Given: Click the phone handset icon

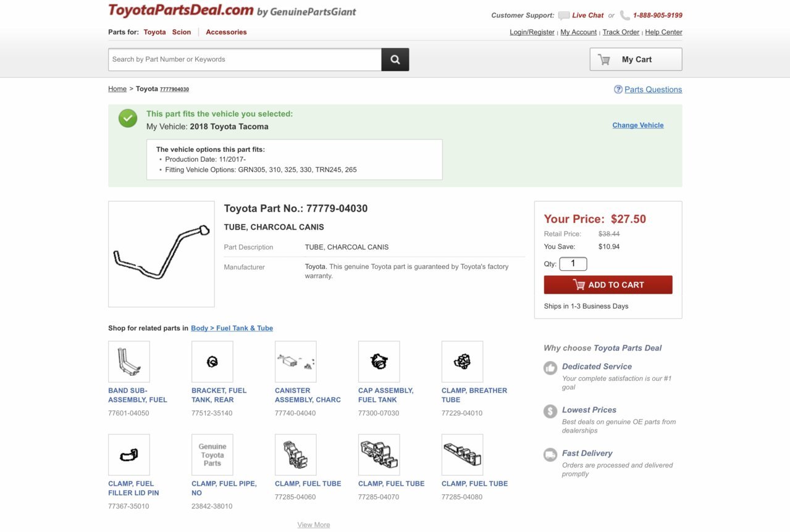Looking at the screenshot, I should pyautogui.click(x=625, y=15).
